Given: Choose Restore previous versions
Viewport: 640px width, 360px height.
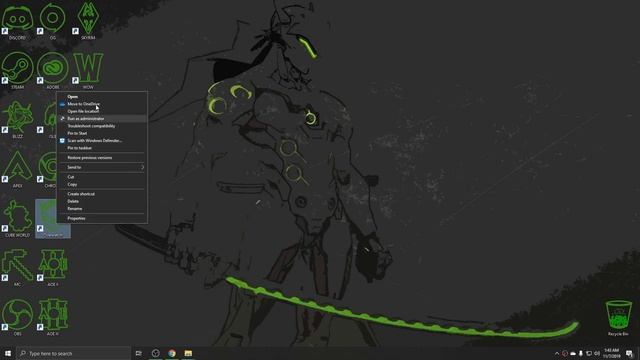Looking at the screenshot, I should point(102,158).
